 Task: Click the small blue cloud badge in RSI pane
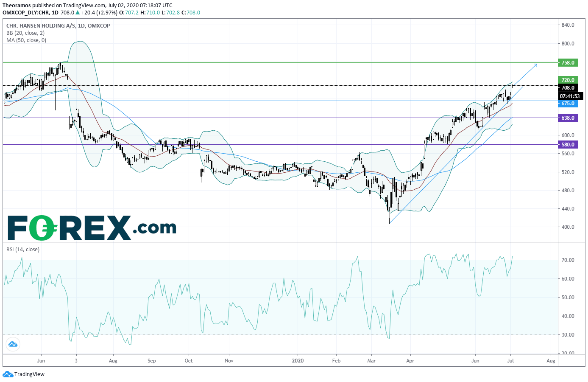[x=12, y=344]
